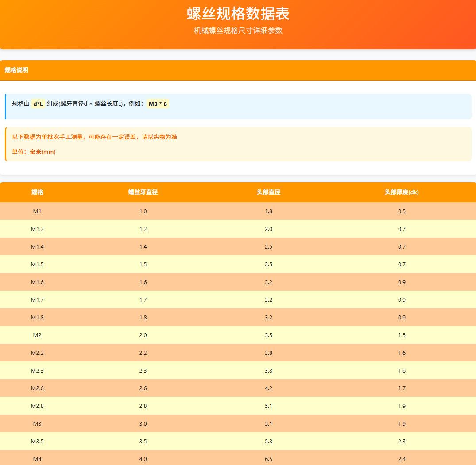
Task: Click head thickness 2.4 in M4 row
Action: pyautogui.click(x=402, y=459)
